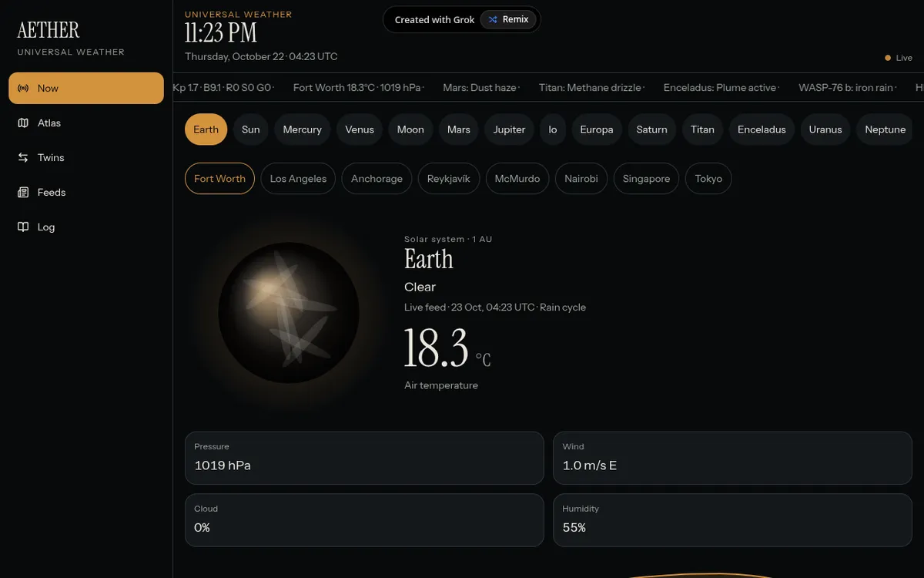The width and height of the screenshot is (924, 578).
Task: Click the Created with Grok label
Action: click(434, 19)
